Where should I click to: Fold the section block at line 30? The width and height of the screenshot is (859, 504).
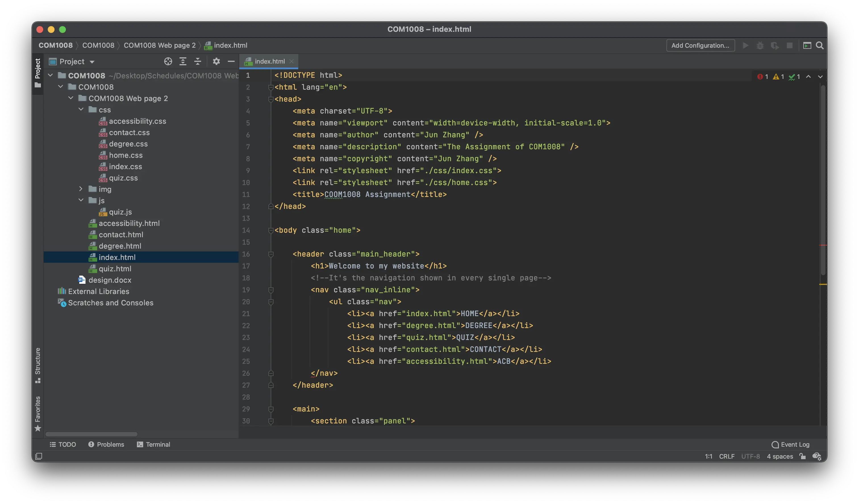coord(271,421)
